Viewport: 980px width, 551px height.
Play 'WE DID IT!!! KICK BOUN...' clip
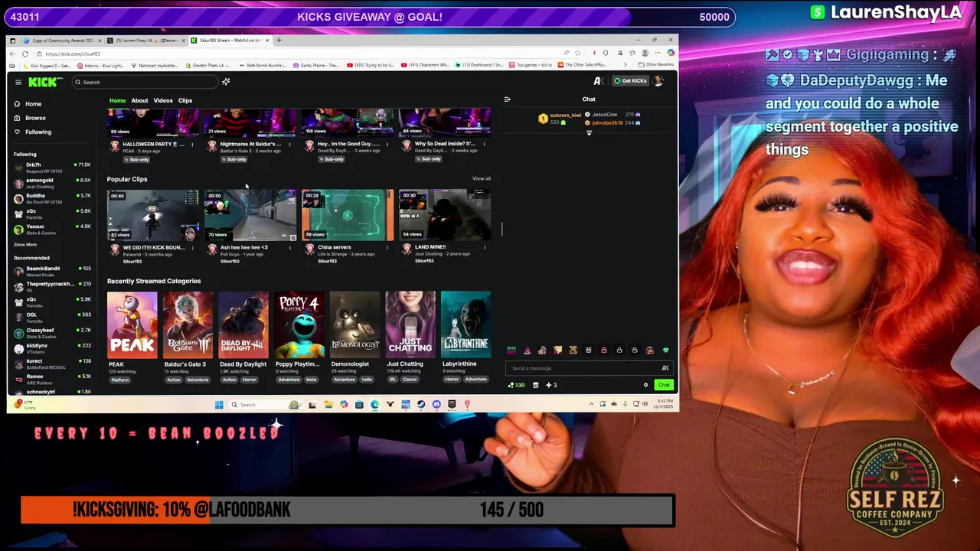[x=153, y=215]
